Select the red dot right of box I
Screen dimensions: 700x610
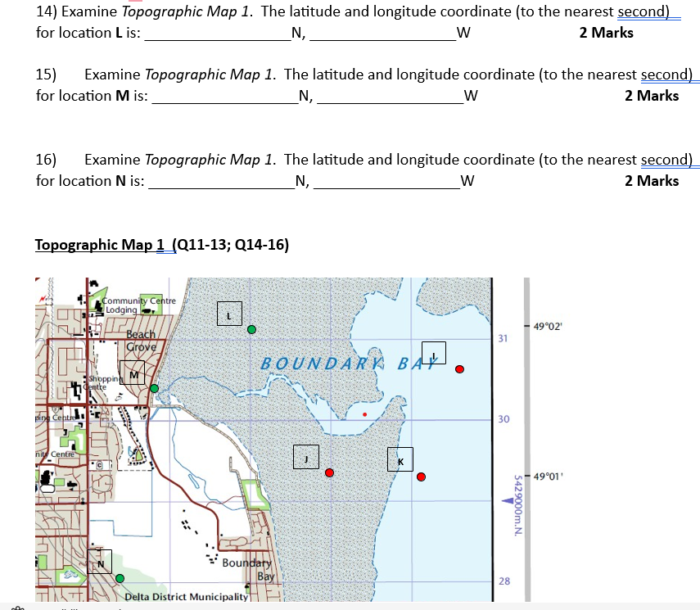[459, 369]
